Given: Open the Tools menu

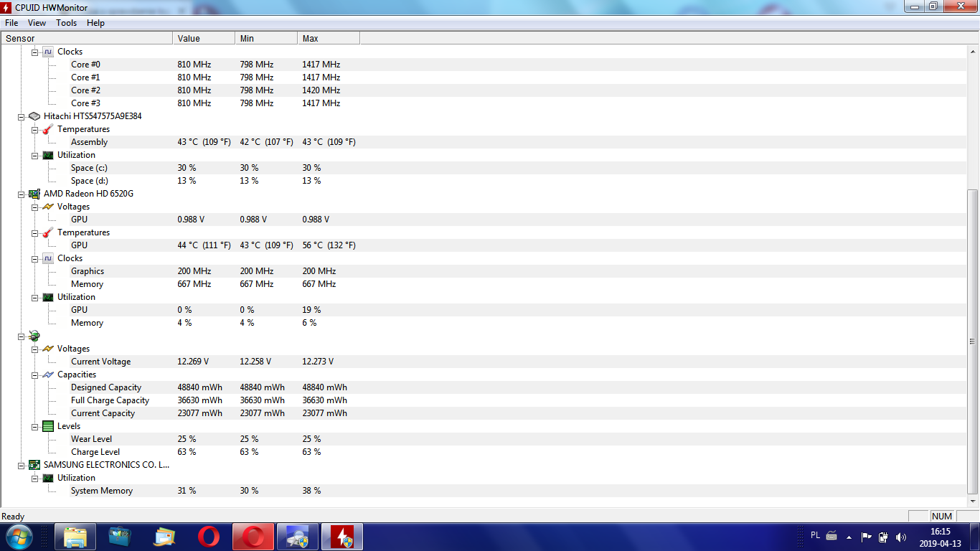Looking at the screenshot, I should (66, 23).
